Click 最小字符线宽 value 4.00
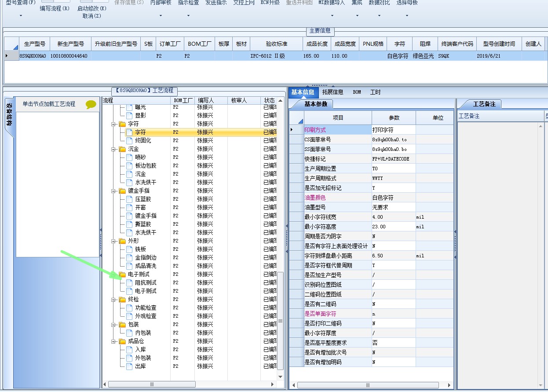 point(393,217)
